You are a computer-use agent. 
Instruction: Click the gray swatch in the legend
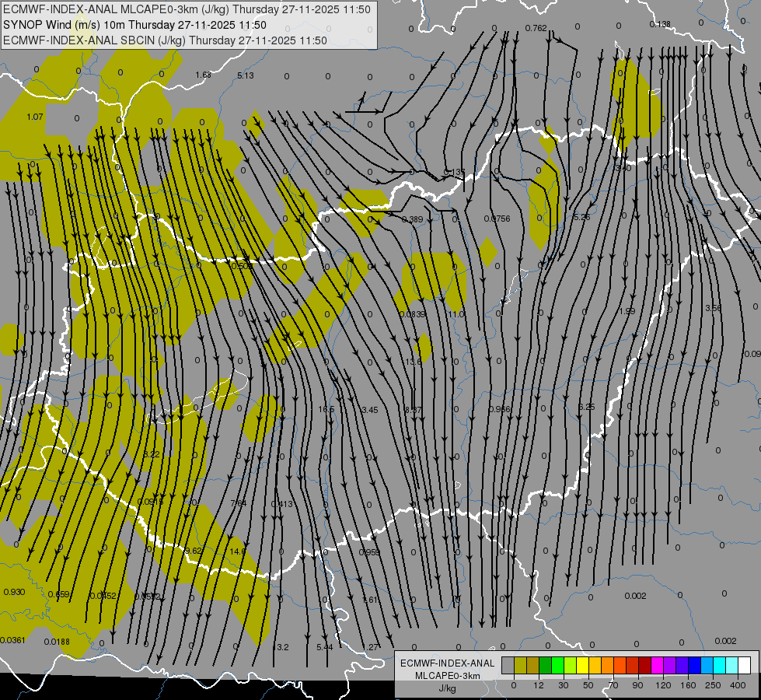point(508,666)
